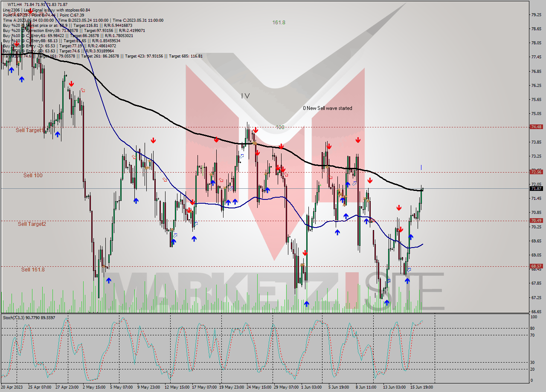Select the 'Sell 100' level label
This screenshot has width=546, height=392.
pyautogui.click(x=33, y=175)
